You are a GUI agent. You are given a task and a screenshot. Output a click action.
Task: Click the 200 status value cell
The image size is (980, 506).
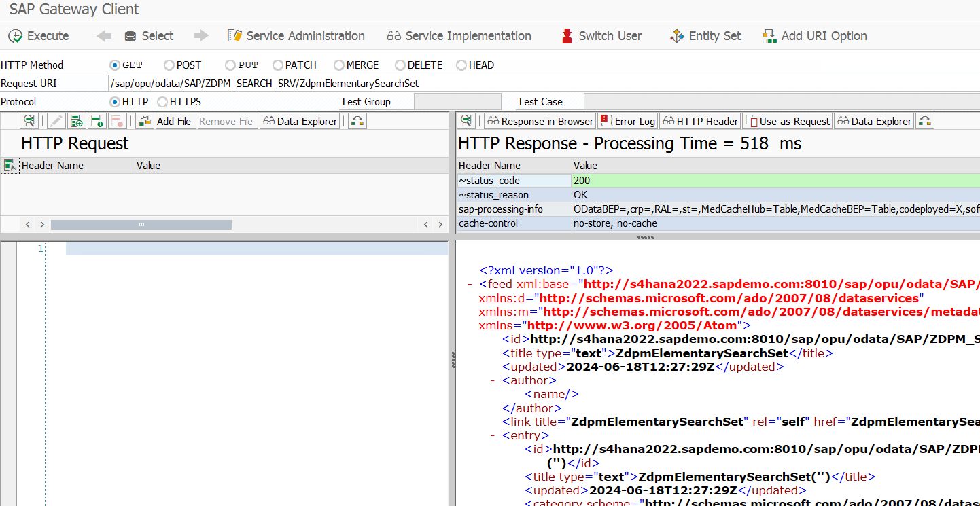coord(776,181)
